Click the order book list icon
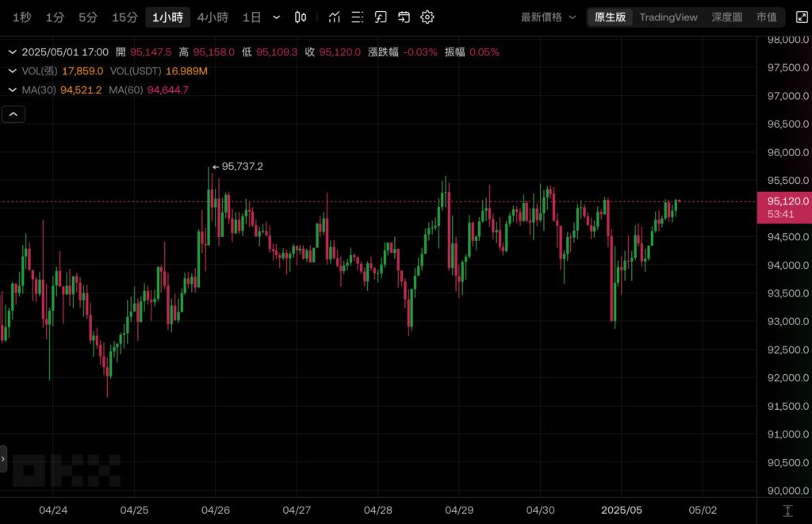812x524 pixels. tap(357, 17)
